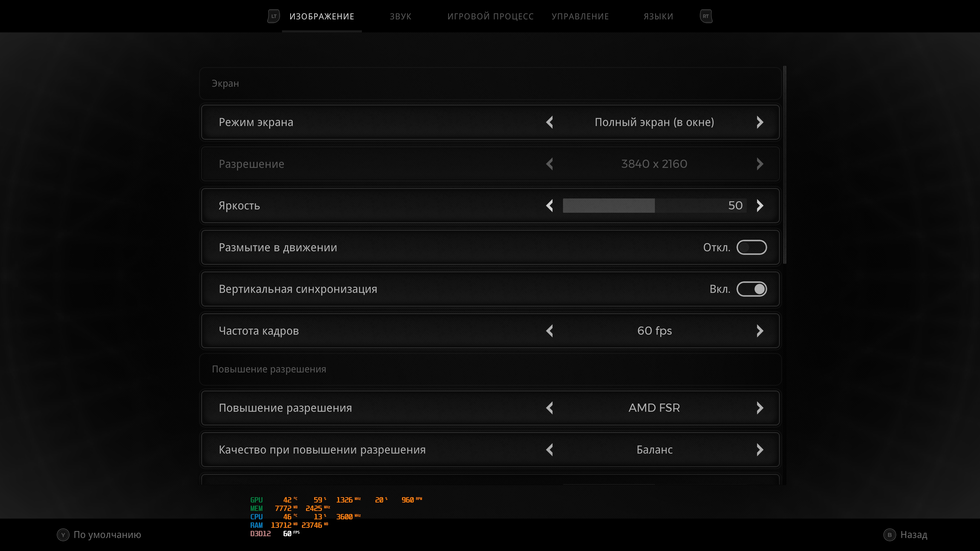
Task: Decrease Частота кадров with left arrow
Action: click(x=549, y=331)
